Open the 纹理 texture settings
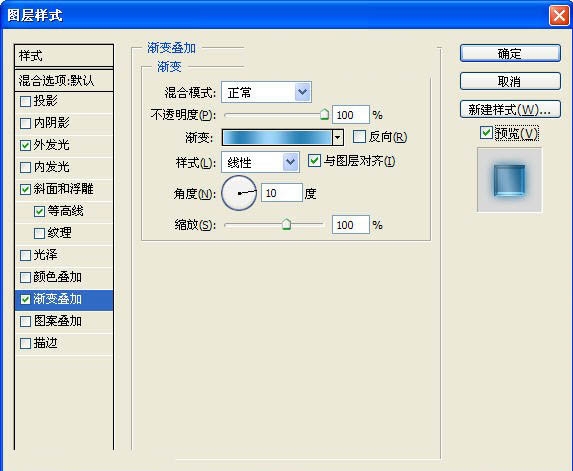The height and width of the screenshot is (471, 573). (x=60, y=233)
